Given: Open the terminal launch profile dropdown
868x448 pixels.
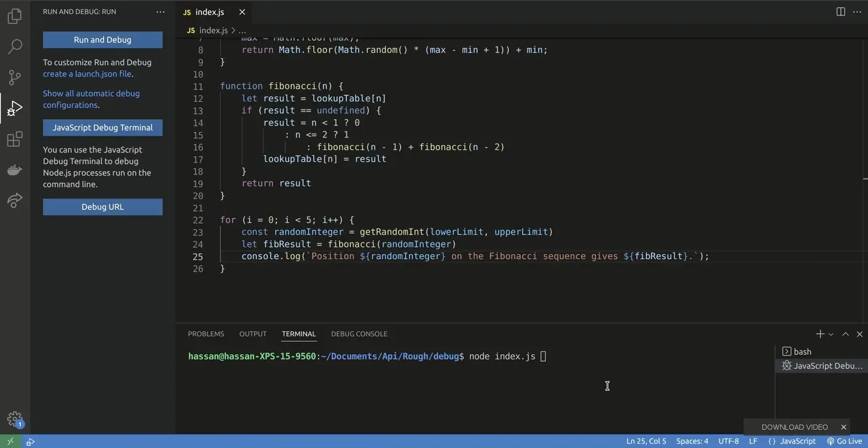Looking at the screenshot, I should pyautogui.click(x=831, y=334).
